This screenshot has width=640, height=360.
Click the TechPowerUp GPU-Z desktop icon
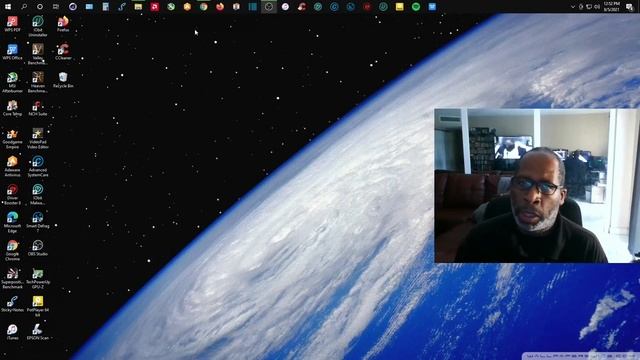pos(38,278)
